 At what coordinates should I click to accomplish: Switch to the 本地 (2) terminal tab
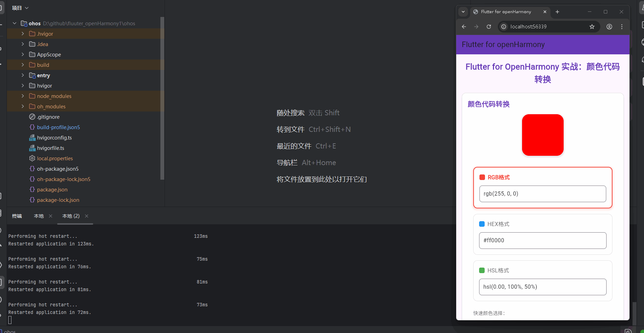(71, 216)
